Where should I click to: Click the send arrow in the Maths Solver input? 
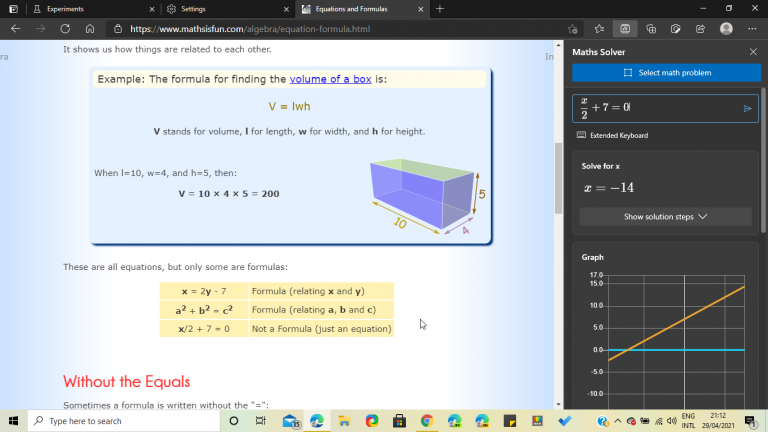click(x=747, y=108)
